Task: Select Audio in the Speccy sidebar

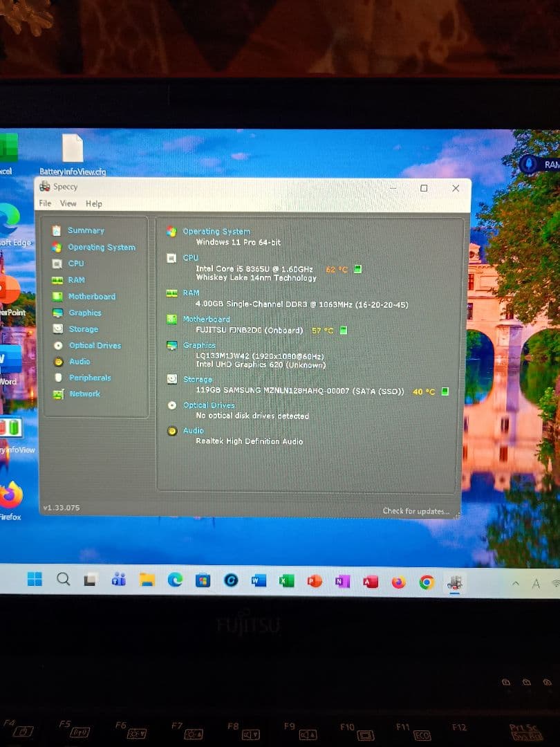Action: pos(80,362)
